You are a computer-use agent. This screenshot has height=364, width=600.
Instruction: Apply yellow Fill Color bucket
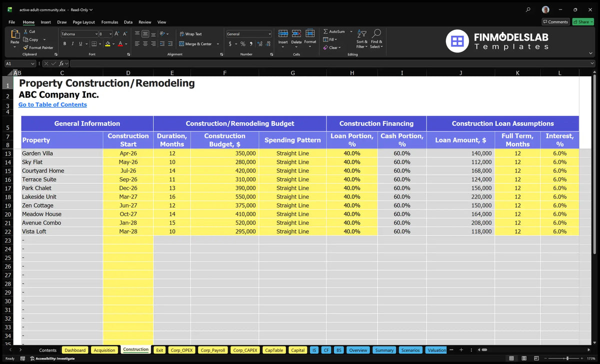pos(107,44)
